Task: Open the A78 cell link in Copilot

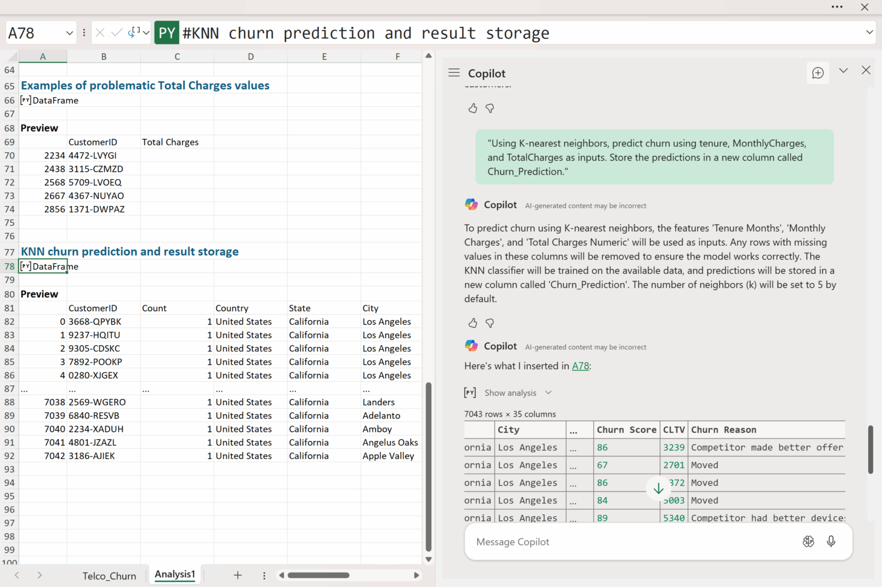Action: click(x=580, y=366)
